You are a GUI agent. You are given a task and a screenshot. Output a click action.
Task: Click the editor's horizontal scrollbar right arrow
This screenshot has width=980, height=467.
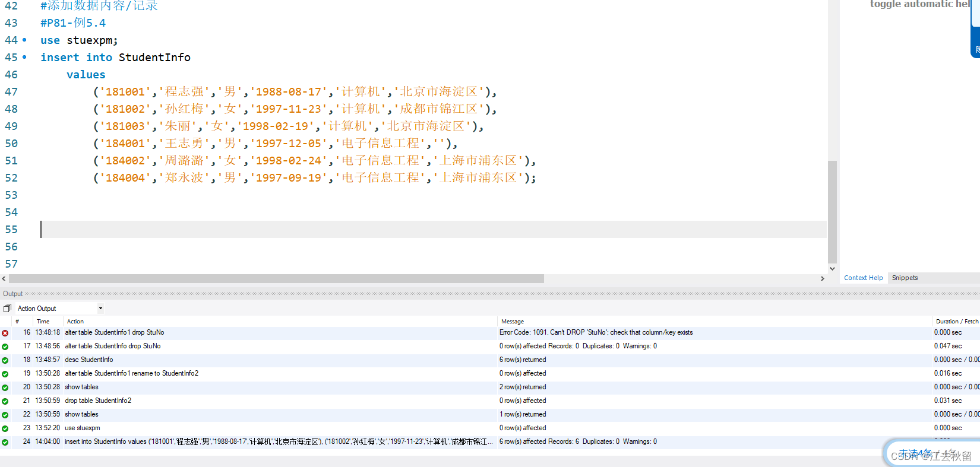[x=823, y=278]
